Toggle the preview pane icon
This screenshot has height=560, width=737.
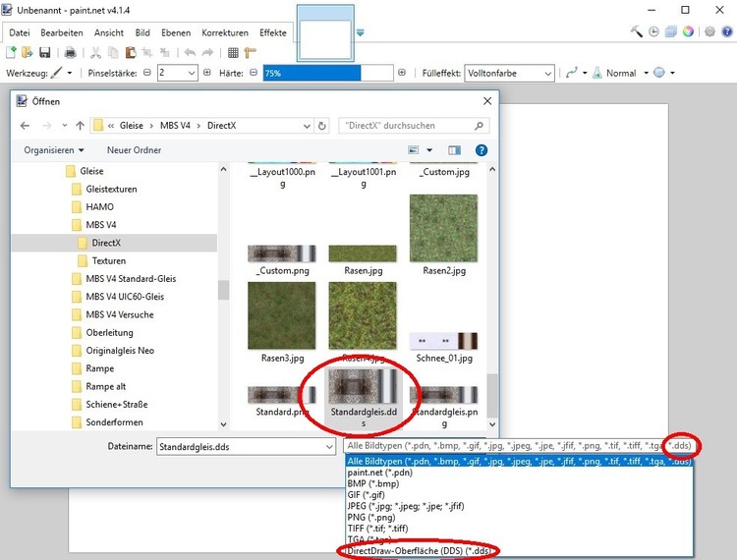[x=454, y=150]
